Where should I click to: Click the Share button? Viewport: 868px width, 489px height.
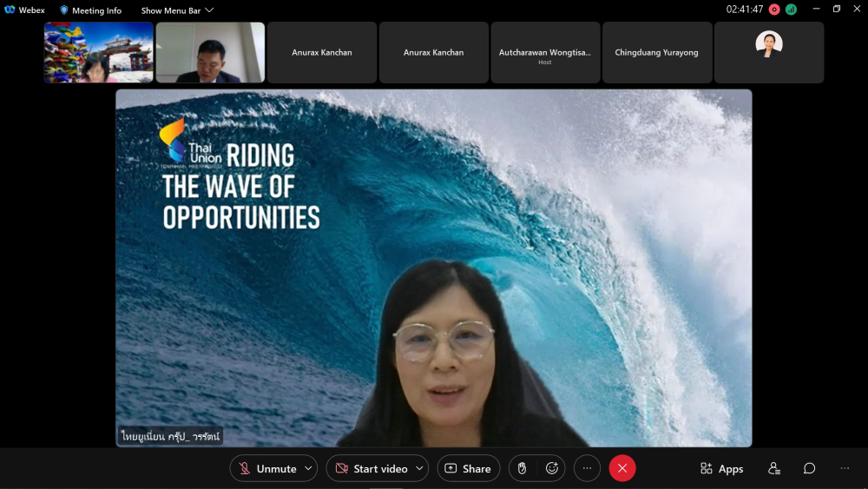468,468
